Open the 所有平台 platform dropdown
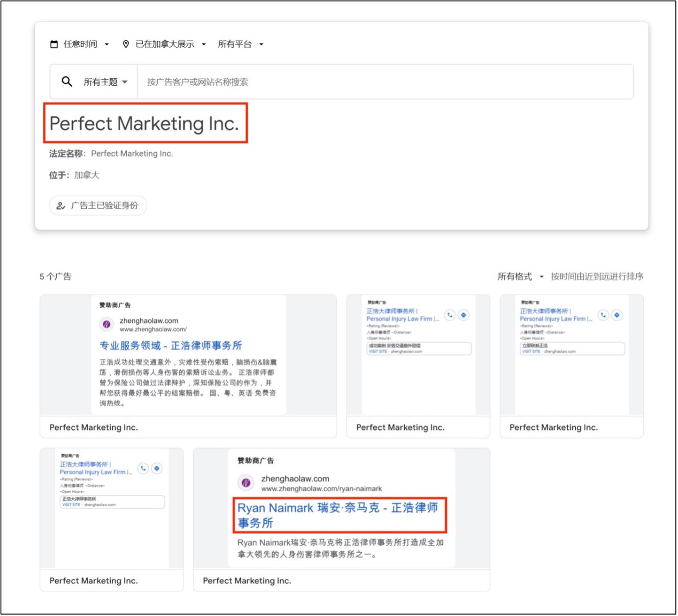This screenshot has height=616, width=678. (240, 44)
